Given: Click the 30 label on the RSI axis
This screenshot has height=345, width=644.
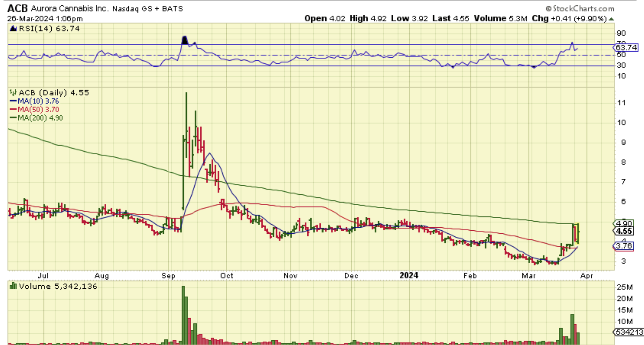Looking at the screenshot, I should click(621, 65).
